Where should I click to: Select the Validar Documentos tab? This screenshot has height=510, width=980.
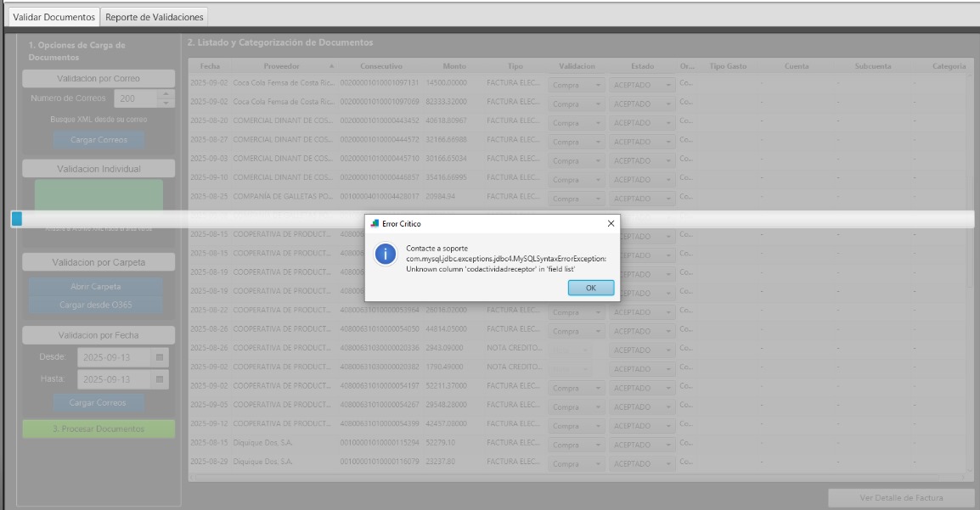[54, 17]
